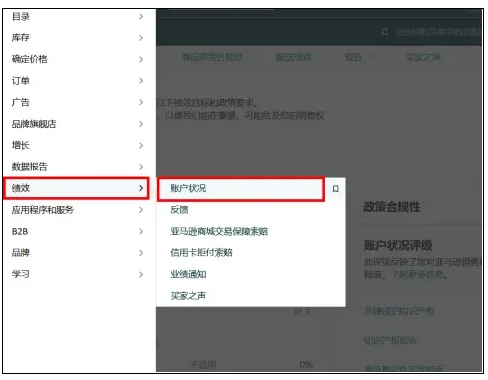
Task: Open the 确定价格 menu item
Action: click(x=79, y=59)
